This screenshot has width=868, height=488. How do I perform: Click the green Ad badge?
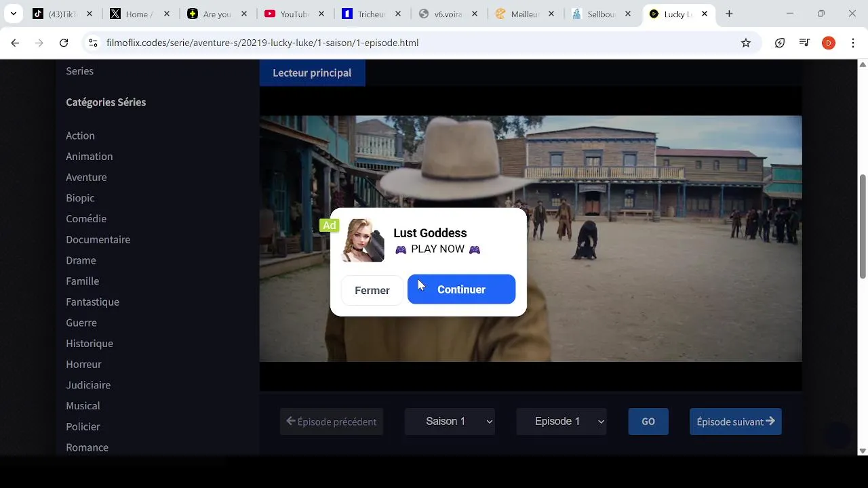pyautogui.click(x=329, y=226)
